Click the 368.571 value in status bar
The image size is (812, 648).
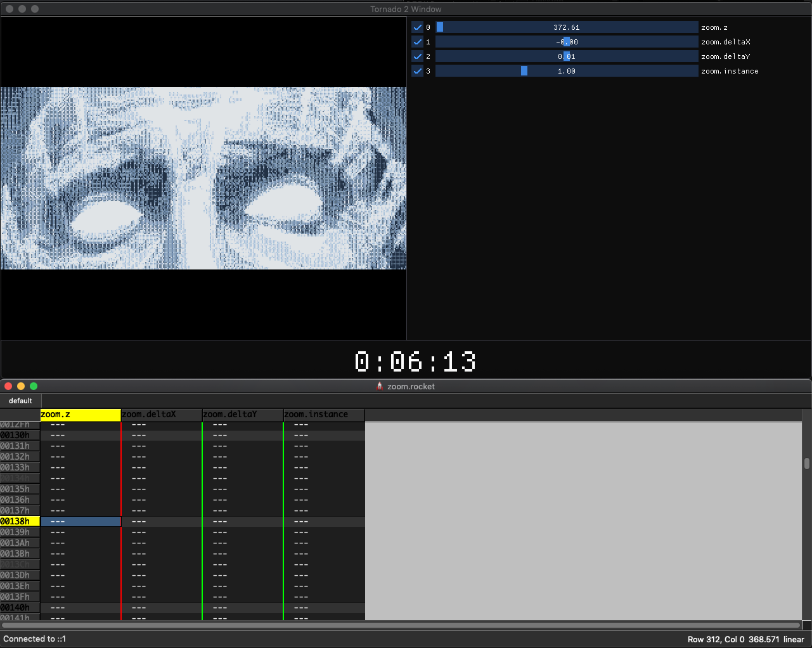point(764,639)
